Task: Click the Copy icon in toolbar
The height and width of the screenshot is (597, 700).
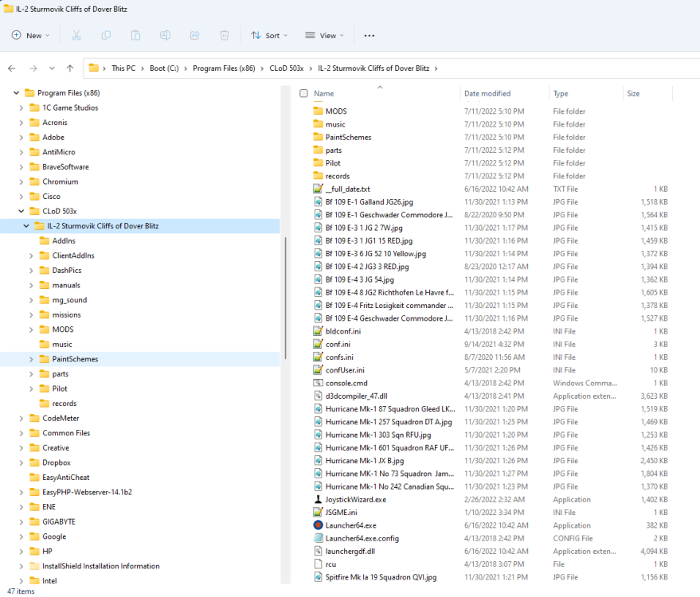Action: point(106,35)
